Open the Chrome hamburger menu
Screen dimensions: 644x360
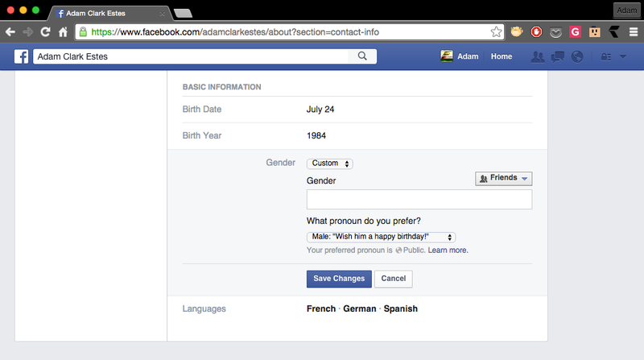pyautogui.click(x=634, y=32)
